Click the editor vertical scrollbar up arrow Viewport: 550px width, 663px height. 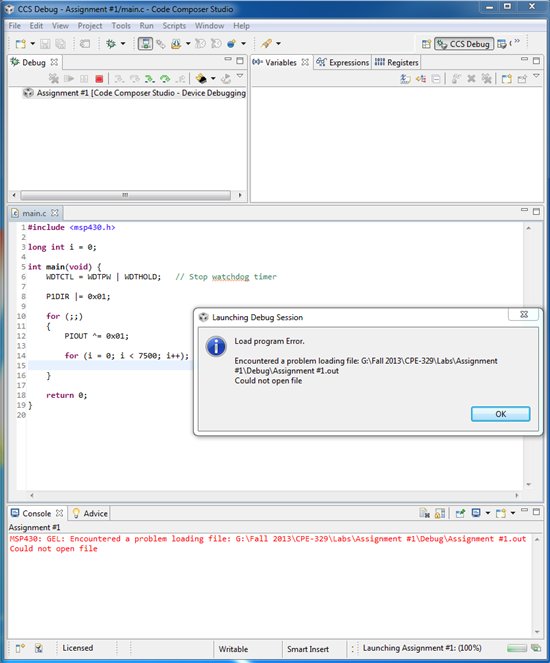(x=528, y=228)
